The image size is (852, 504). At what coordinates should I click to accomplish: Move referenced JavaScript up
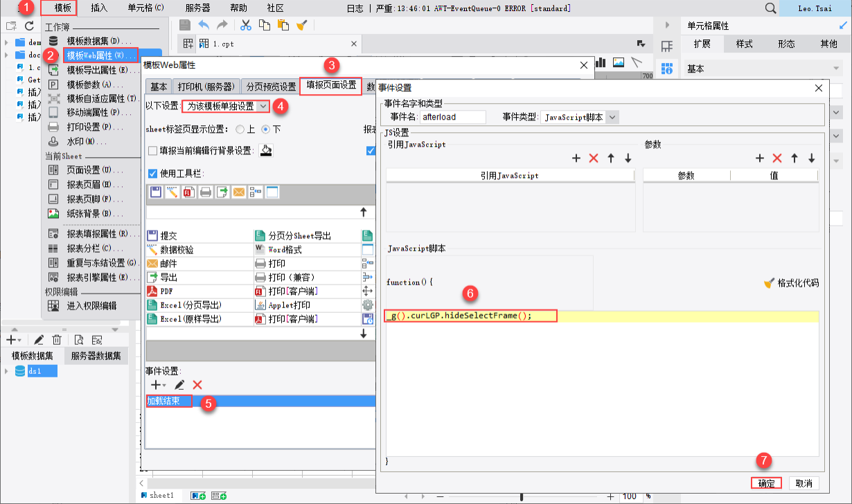click(x=611, y=158)
